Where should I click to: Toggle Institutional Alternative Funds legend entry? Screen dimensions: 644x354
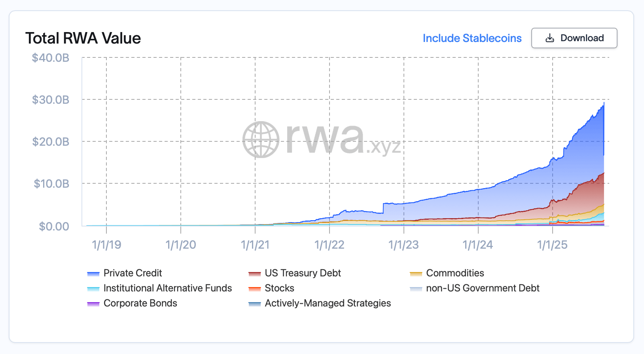(167, 288)
